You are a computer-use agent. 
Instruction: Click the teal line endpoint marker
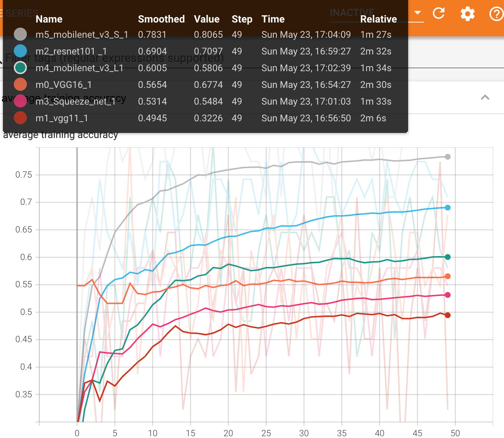coord(448,257)
